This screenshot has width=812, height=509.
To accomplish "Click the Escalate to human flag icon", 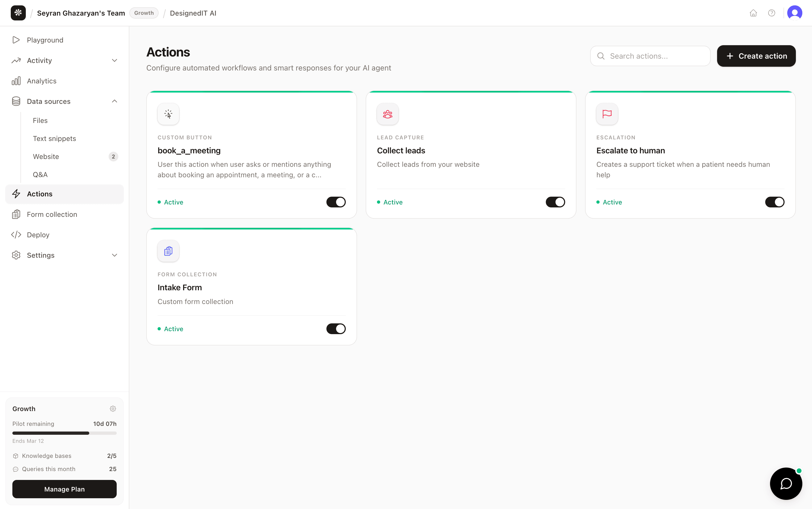I will [x=607, y=114].
